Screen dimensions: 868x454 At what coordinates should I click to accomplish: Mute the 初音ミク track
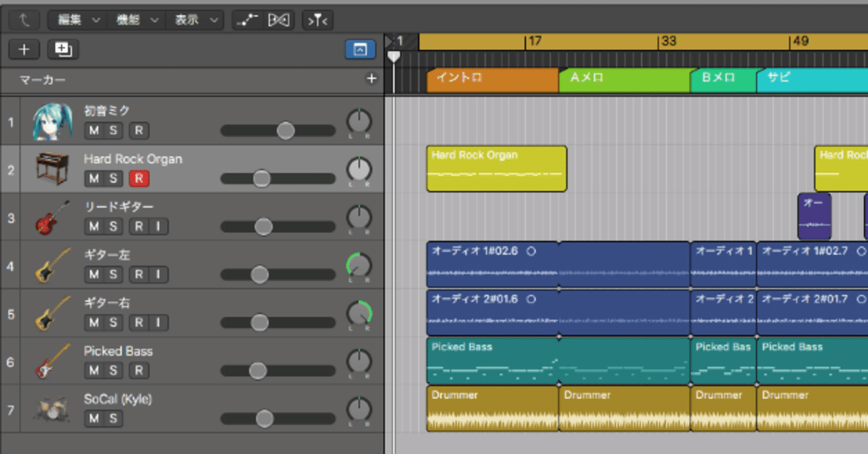click(94, 131)
